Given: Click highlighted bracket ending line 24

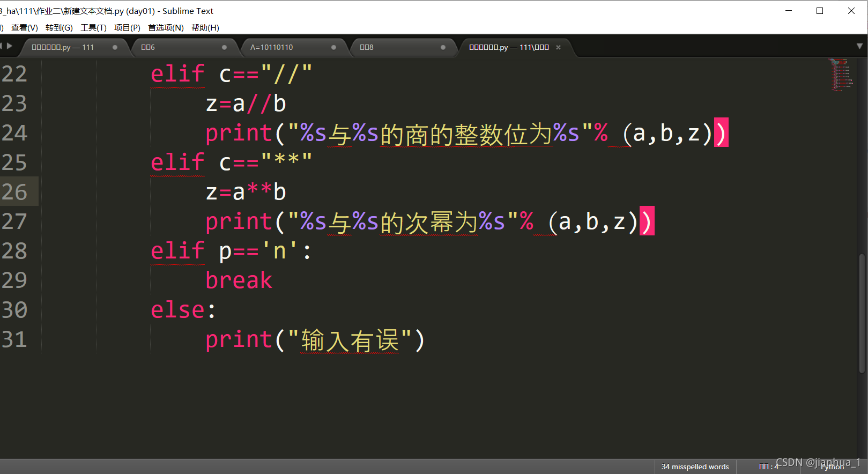Looking at the screenshot, I should (x=721, y=133).
